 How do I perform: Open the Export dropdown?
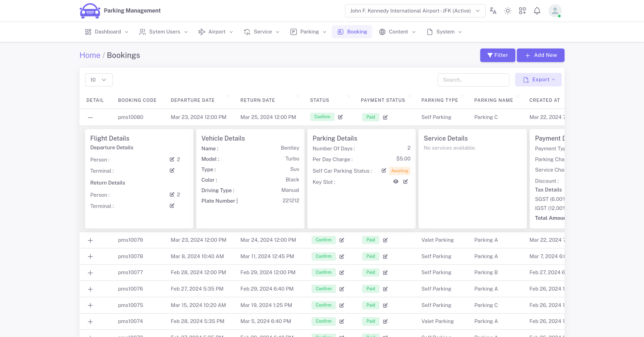[538, 80]
